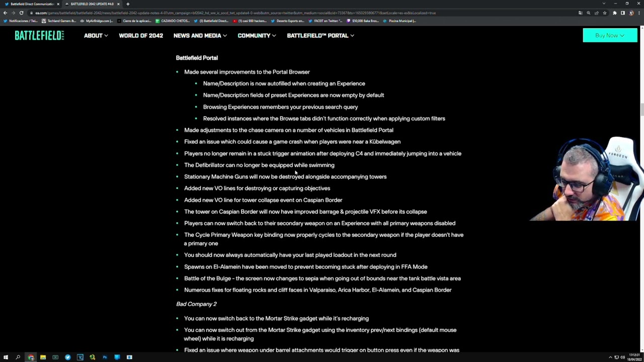
Task: Click the 'Made several improvements to the Portal Browser' line
Action: coord(247,72)
